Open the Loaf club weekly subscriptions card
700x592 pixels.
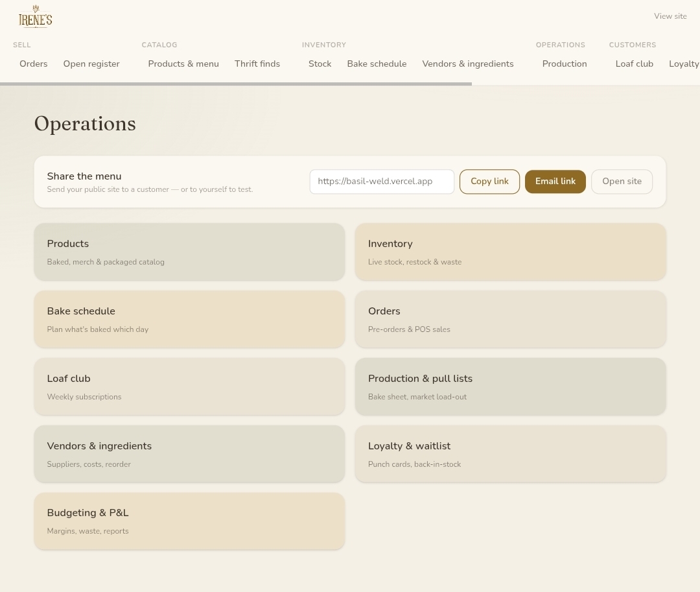point(189,386)
